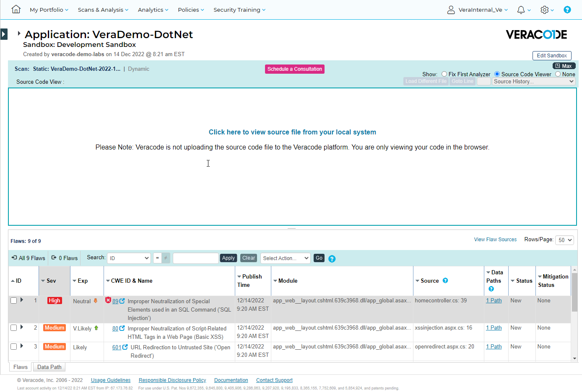Expand the application title disclosure triangle
The width and height of the screenshot is (582, 392).
(19, 33)
